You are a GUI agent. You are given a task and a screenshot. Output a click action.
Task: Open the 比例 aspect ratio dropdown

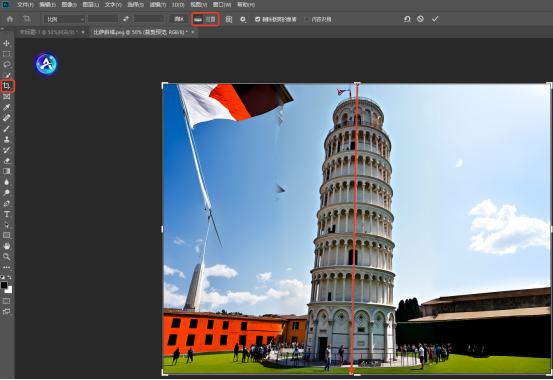click(64, 19)
